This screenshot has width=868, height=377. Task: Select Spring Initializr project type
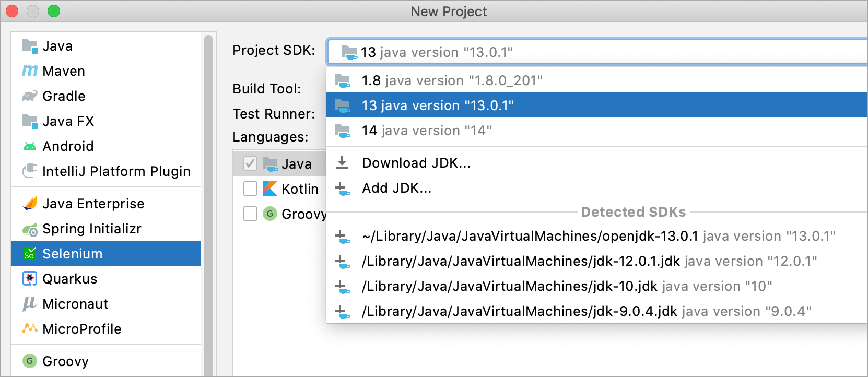coord(106,229)
